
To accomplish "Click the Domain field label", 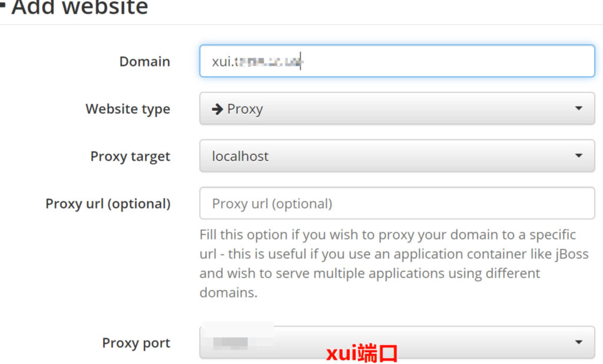I will (x=144, y=61).
